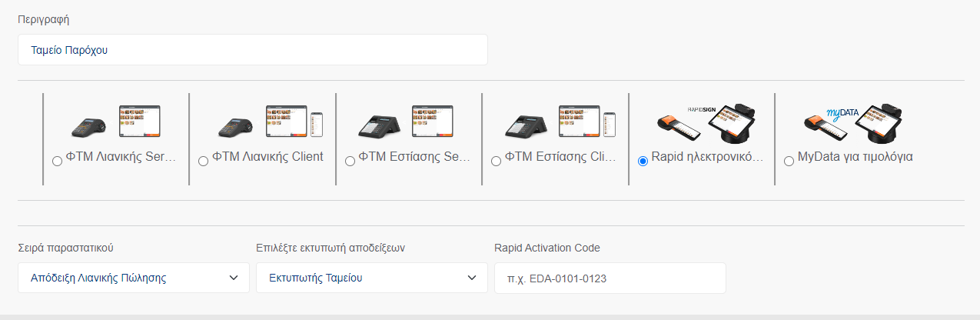This screenshot has width=980, height=320.
Task: Choose the ΦΤΜ Εστίασης Client radio option
Action: 496,162
